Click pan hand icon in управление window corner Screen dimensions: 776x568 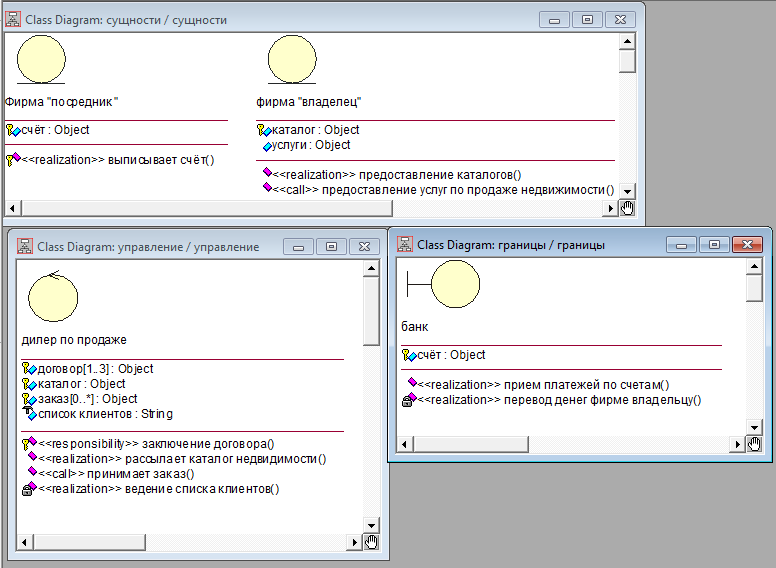(x=371, y=542)
